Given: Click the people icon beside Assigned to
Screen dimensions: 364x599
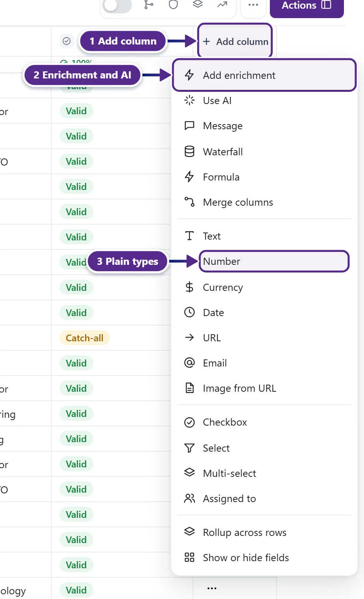Looking at the screenshot, I should (x=189, y=499).
